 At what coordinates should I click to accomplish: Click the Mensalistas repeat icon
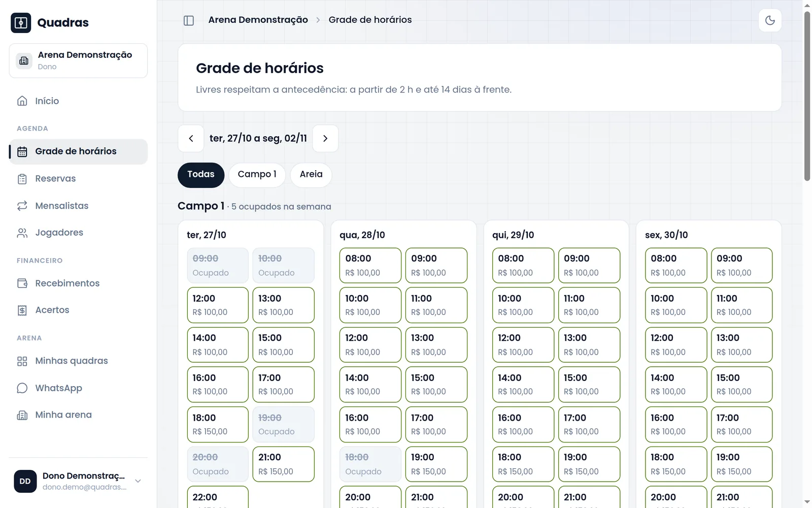(x=22, y=206)
